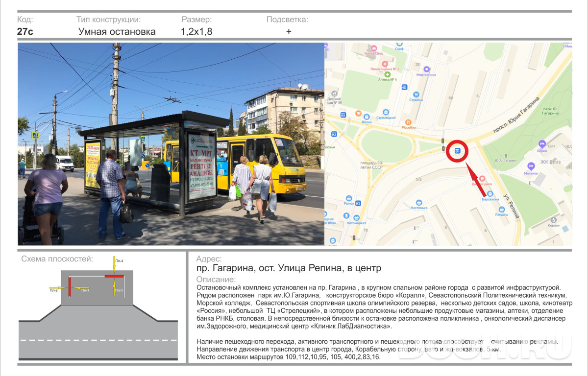
Task: Open the Волна shop pin on map
Action: 367,118
